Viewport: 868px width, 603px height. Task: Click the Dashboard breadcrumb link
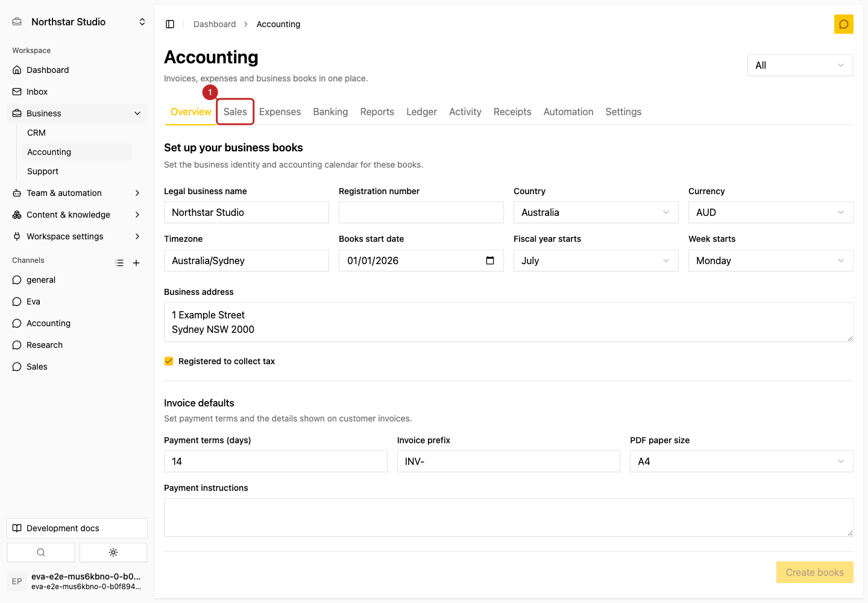point(215,24)
